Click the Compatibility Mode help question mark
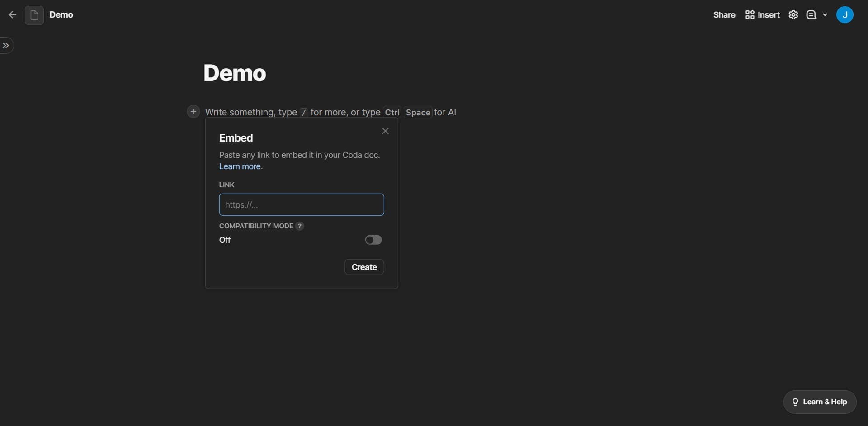 [299, 226]
